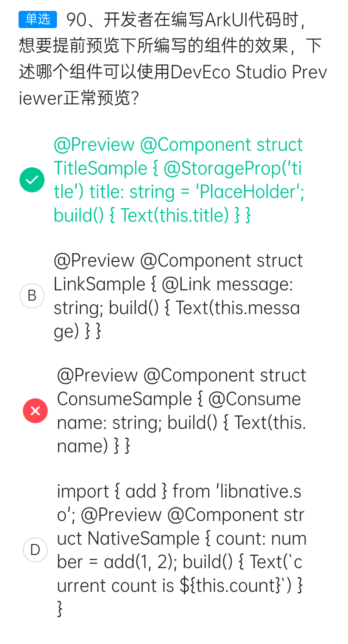Click the red X on option C
Image resolution: width=348 pixels, height=644 pixels.
pyautogui.click(x=35, y=411)
